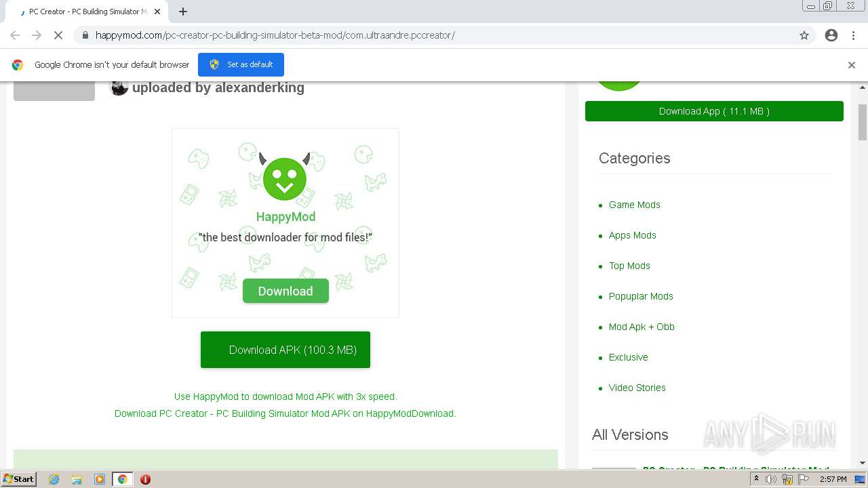Open Internet Explorer from the taskbar

(54, 479)
